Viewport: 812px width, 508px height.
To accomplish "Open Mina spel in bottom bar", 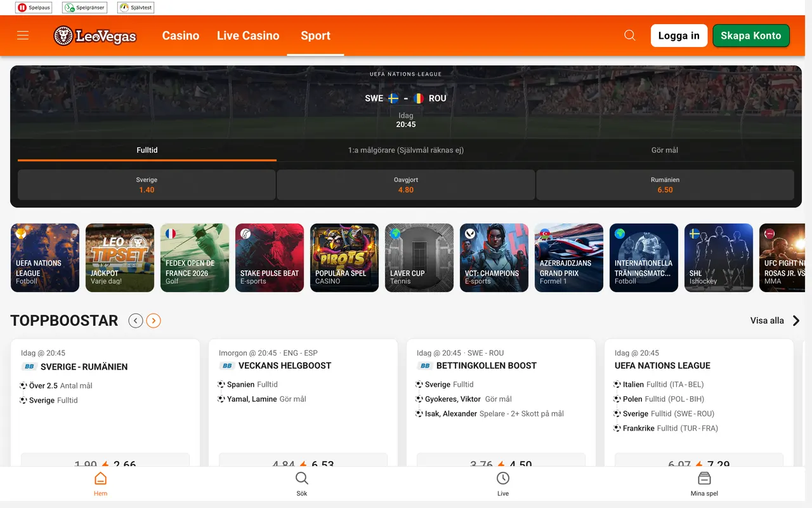I will pyautogui.click(x=704, y=485).
